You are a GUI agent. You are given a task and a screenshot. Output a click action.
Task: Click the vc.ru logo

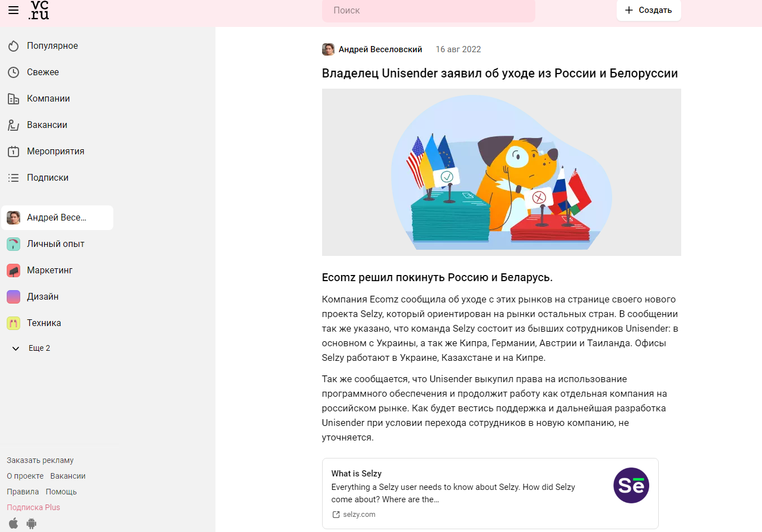tap(39, 10)
